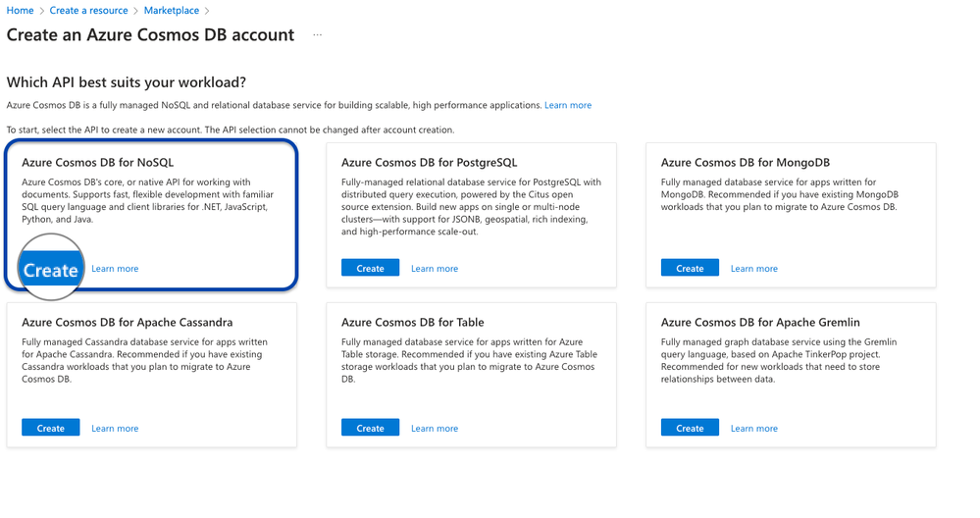Screen dimensions: 980x518
Task: Create an Azure Cosmos DB for NoSQL account
Action: pos(51,270)
